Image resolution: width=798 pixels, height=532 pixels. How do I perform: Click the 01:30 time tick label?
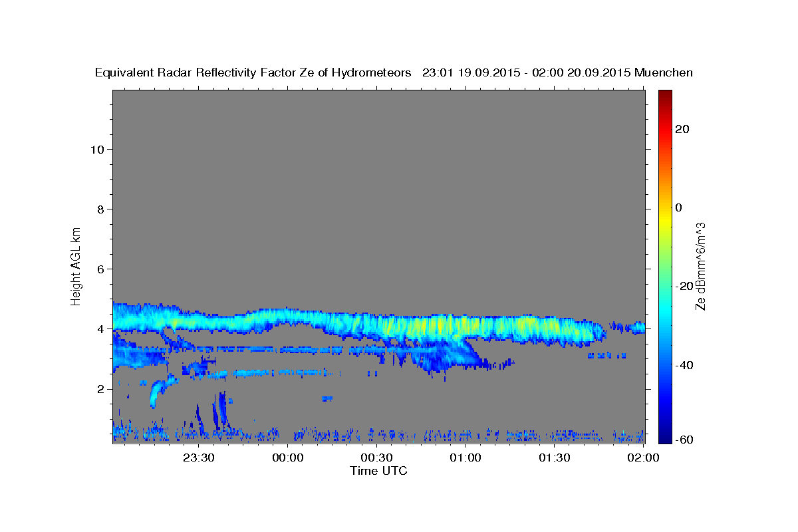555,458
